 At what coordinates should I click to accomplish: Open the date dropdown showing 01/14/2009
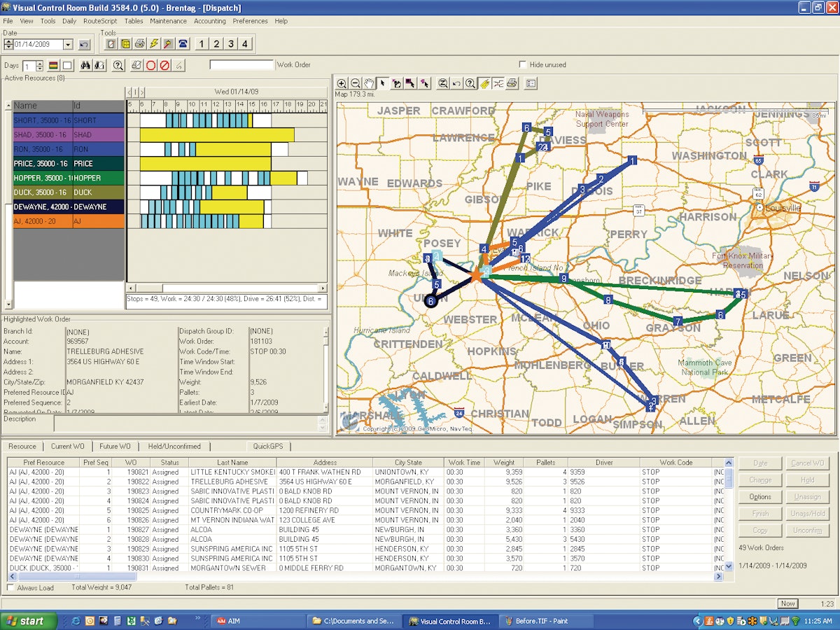tap(68, 44)
